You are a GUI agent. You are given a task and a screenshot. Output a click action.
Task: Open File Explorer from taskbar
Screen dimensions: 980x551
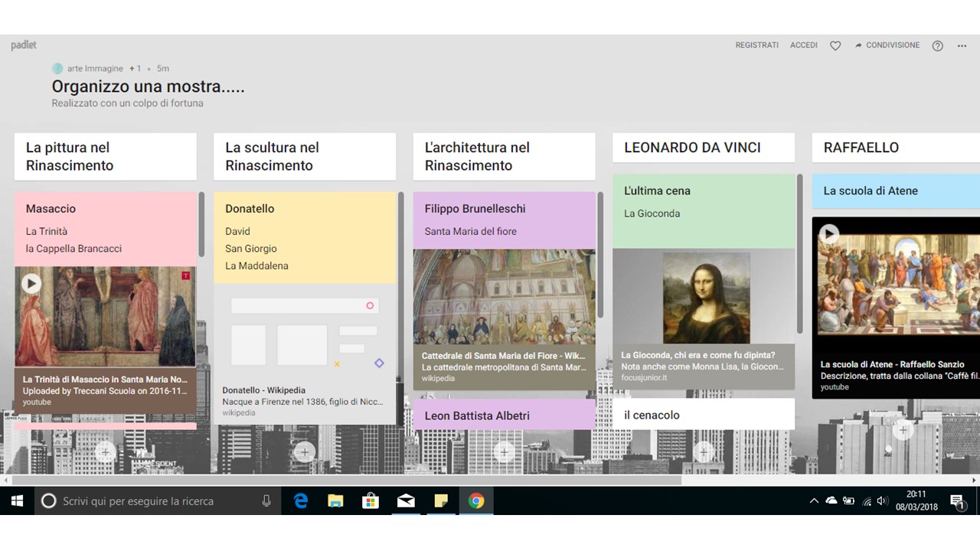(335, 501)
